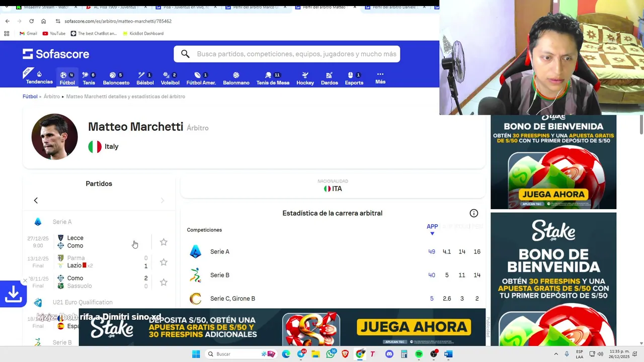This screenshot has height=362, width=644.
Task: Click the page vertical scrollbar
Action: tap(641, 125)
